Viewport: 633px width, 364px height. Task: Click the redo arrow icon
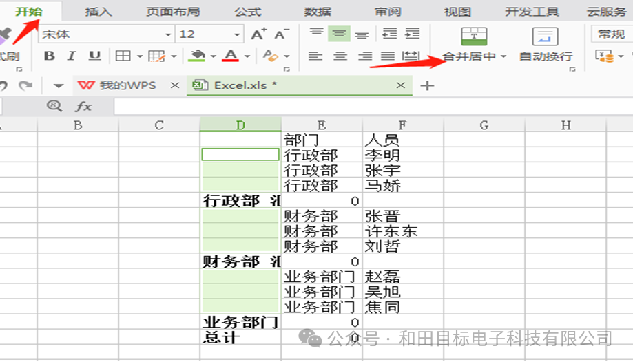click(25, 85)
